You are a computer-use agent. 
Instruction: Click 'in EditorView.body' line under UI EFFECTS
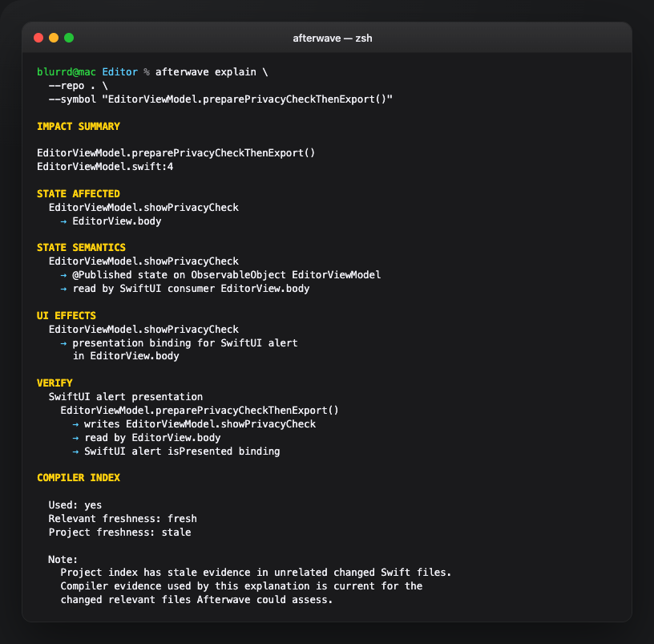coord(126,356)
